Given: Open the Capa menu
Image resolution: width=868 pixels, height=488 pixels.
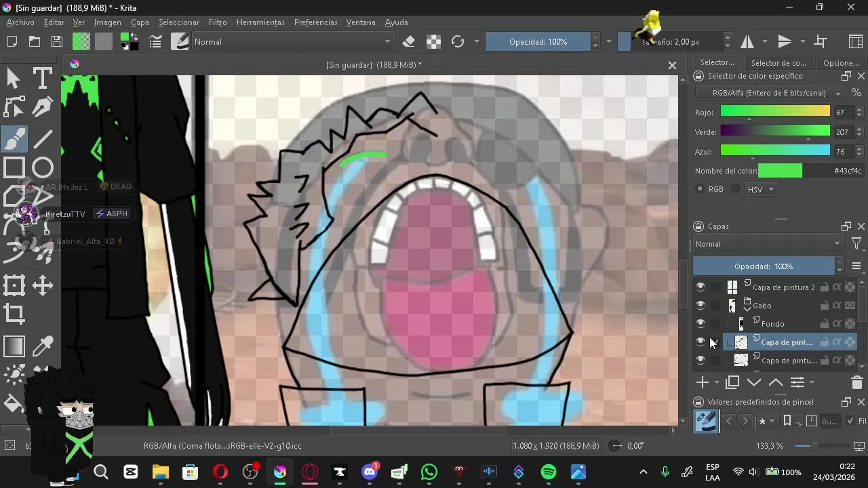Looking at the screenshot, I should pos(140,22).
